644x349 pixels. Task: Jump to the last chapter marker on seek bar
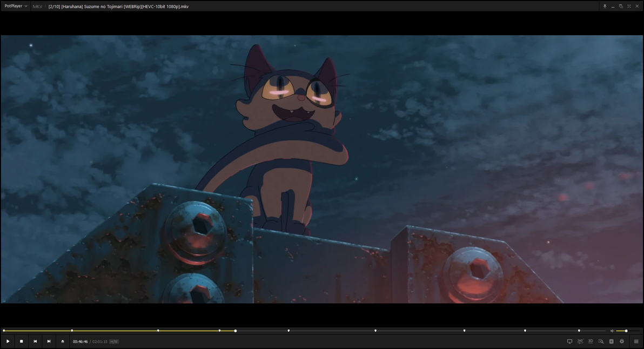(x=579, y=331)
